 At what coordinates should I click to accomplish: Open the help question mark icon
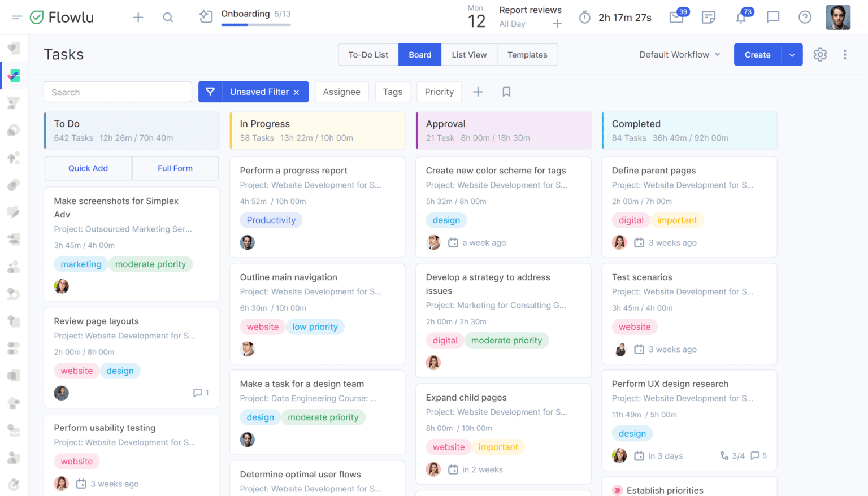(805, 17)
